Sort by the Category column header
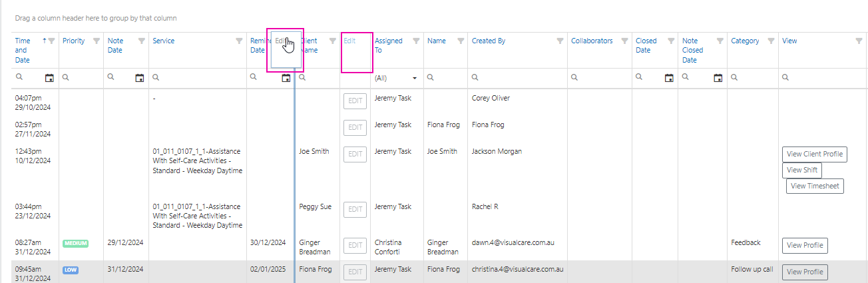The width and height of the screenshot is (868, 283). [745, 41]
